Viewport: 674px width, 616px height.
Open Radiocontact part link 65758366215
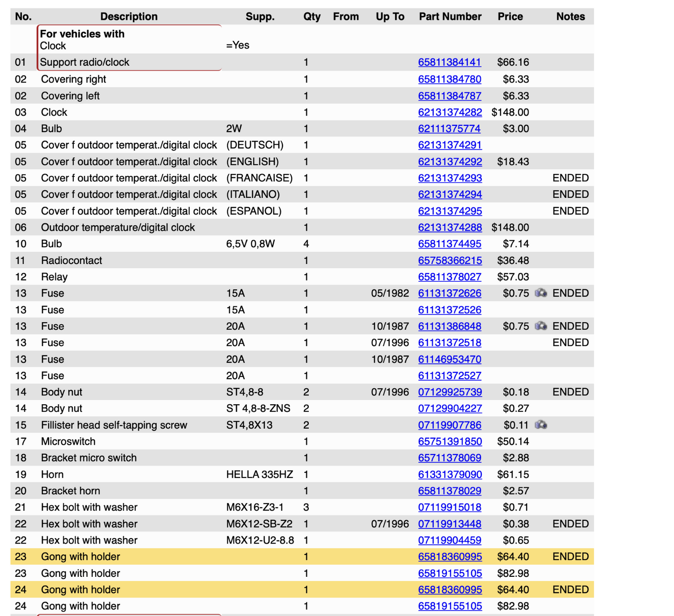pyautogui.click(x=450, y=261)
